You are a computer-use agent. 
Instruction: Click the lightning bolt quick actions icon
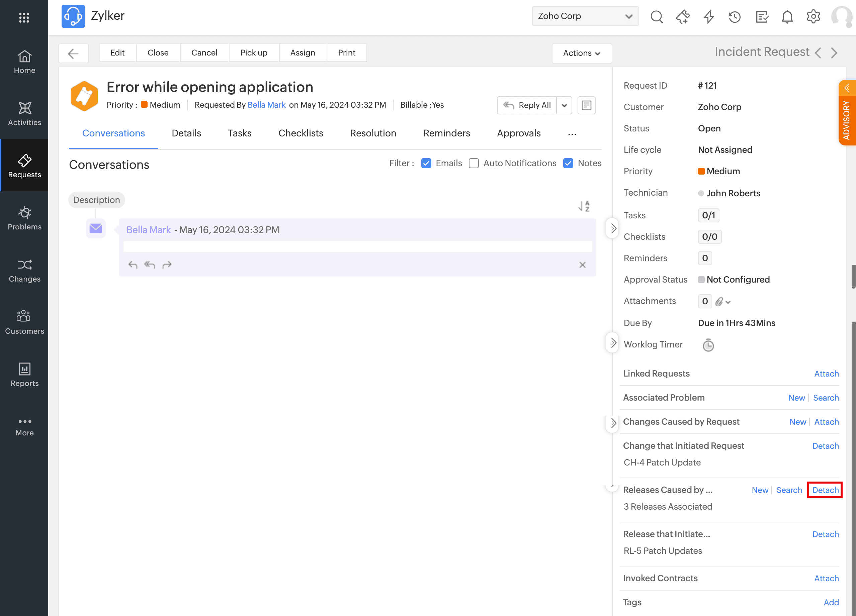point(709,17)
